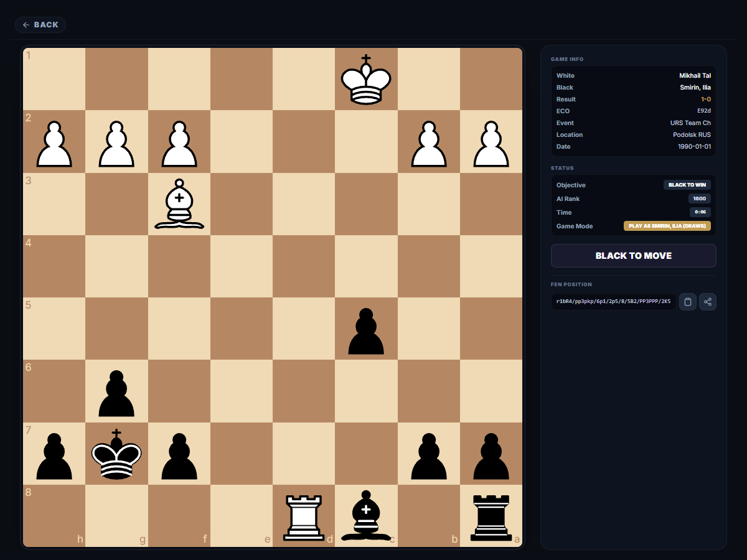The width and height of the screenshot is (747, 560).
Task: Click the empty h8 square
Action: [x=55, y=516]
